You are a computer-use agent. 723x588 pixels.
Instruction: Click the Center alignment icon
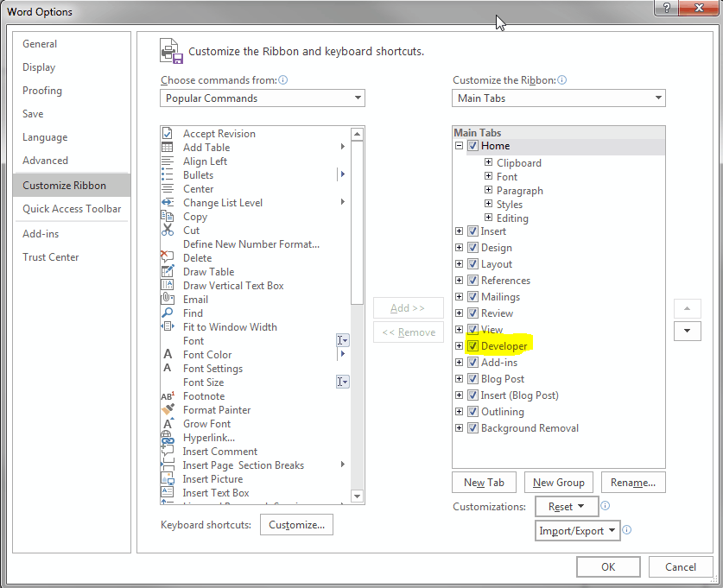click(x=168, y=189)
